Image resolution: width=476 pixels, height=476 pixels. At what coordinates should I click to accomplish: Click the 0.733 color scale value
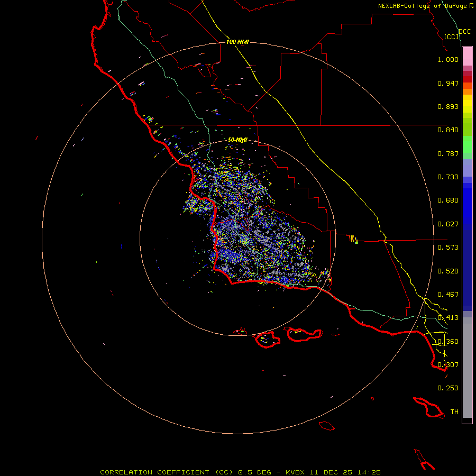[x=448, y=177]
